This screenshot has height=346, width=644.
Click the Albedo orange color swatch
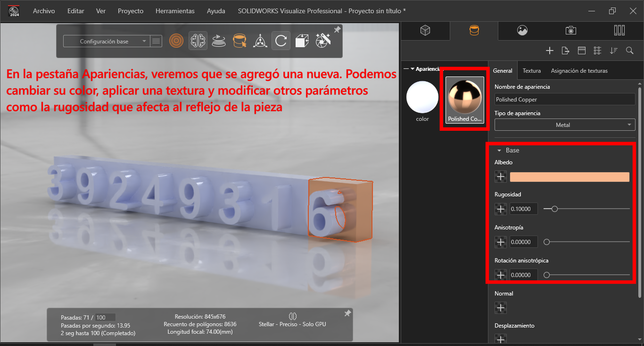[570, 177]
